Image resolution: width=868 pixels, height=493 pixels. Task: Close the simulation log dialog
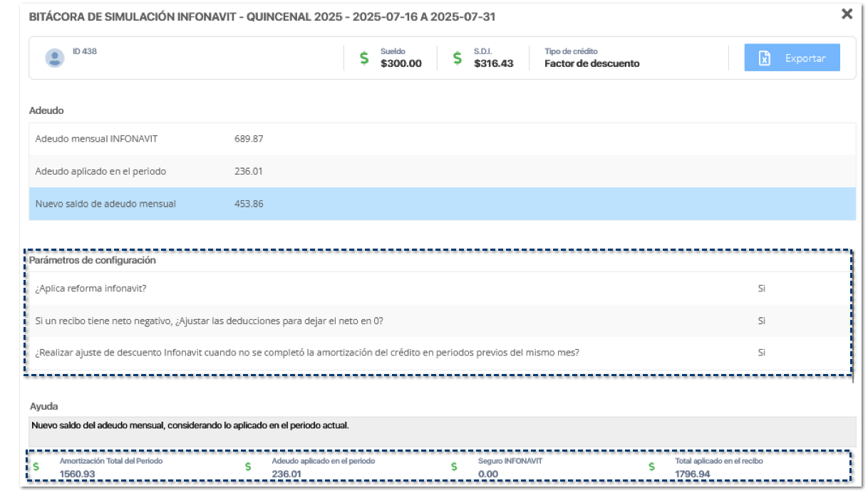tap(847, 14)
